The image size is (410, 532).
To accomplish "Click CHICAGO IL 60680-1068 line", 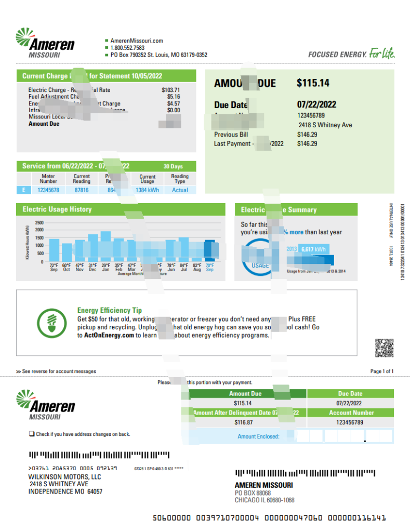I will (x=264, y=500).
